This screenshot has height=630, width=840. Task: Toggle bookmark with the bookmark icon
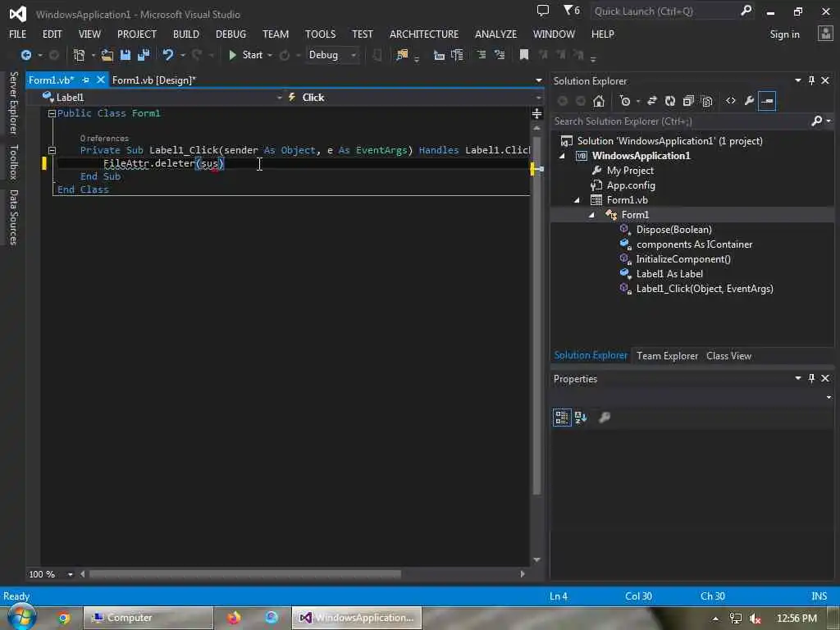point(524,55)
